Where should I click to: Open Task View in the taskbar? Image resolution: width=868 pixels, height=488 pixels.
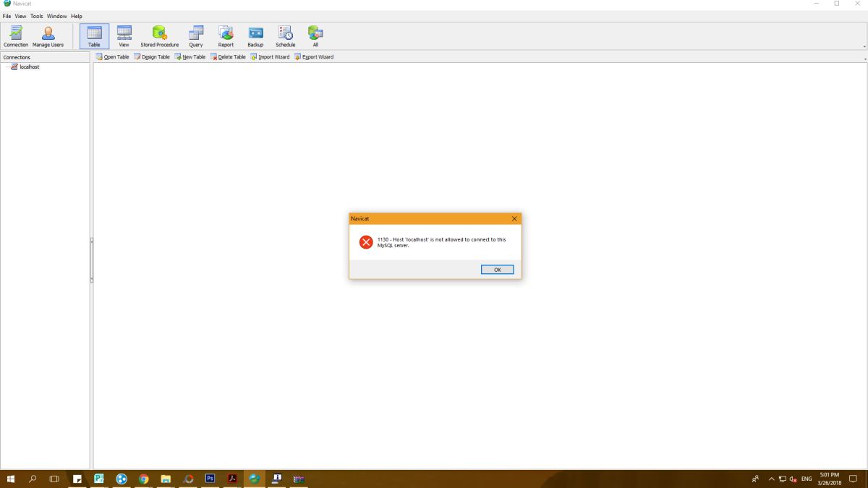click(x=54, y=479)
